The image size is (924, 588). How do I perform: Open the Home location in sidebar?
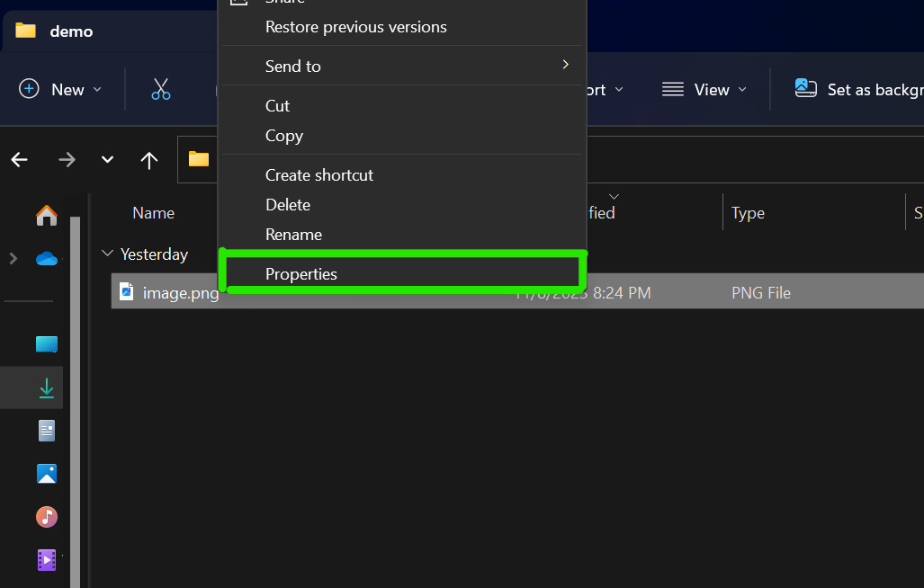coord(46,216)
